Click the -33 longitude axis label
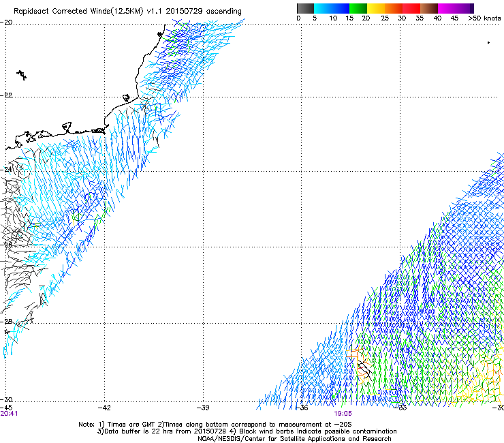Screen dimensions: 504x443 pos(400,408)
